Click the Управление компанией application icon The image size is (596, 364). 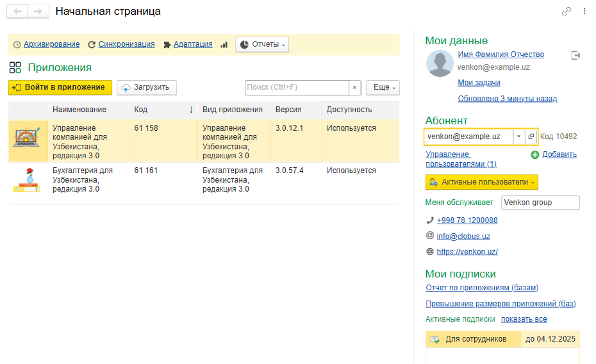pyautogui.click(x=27, y=140)
